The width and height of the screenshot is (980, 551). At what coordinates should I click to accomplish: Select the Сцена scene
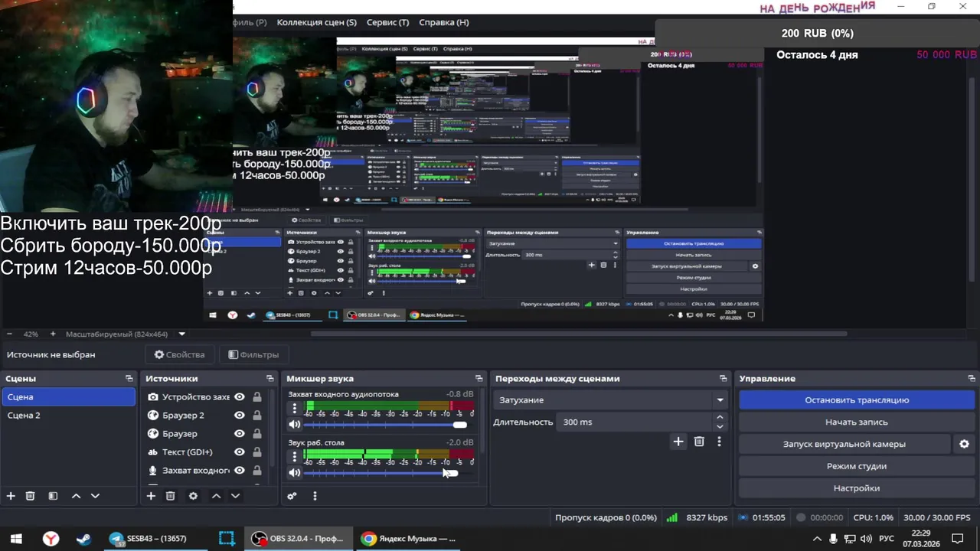(69, 397)
